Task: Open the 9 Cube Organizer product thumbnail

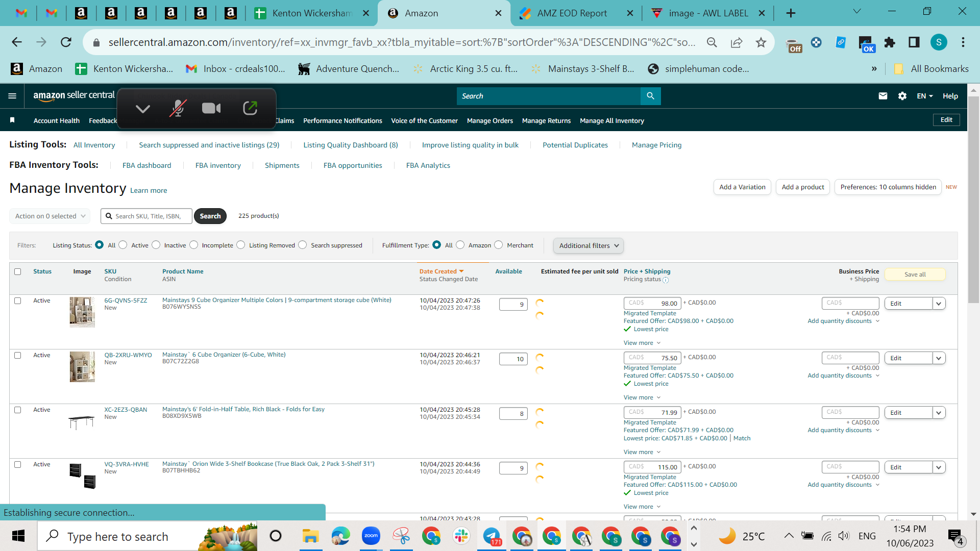Action: 82,312
